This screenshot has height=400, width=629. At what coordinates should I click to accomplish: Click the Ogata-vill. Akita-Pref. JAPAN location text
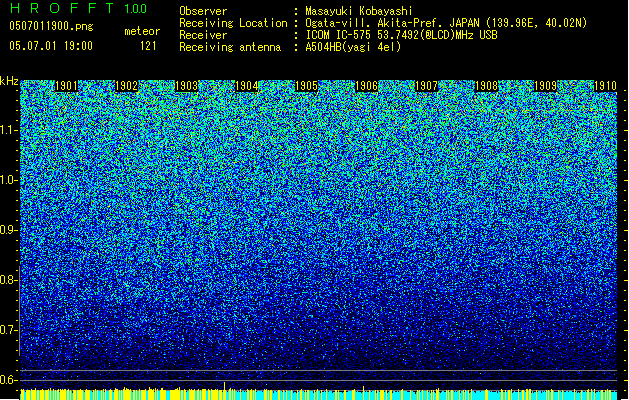446,23
